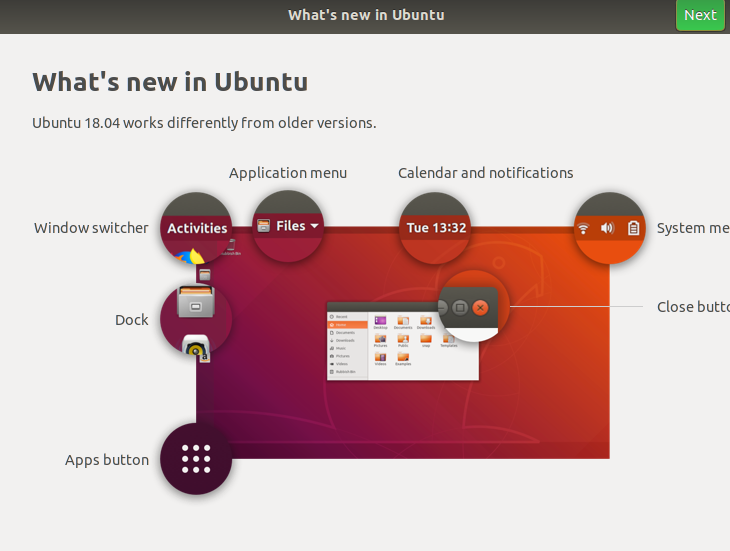Click the Files application menu circle

coord(288,226)
